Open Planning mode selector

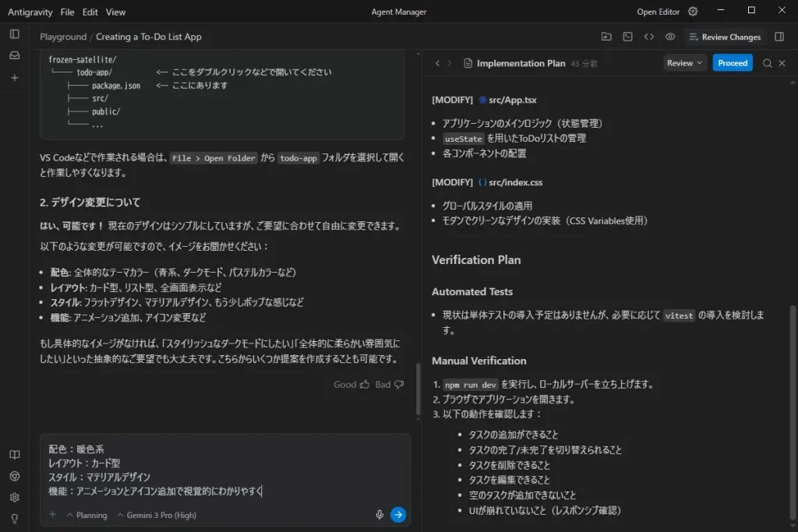pos(87,515)
